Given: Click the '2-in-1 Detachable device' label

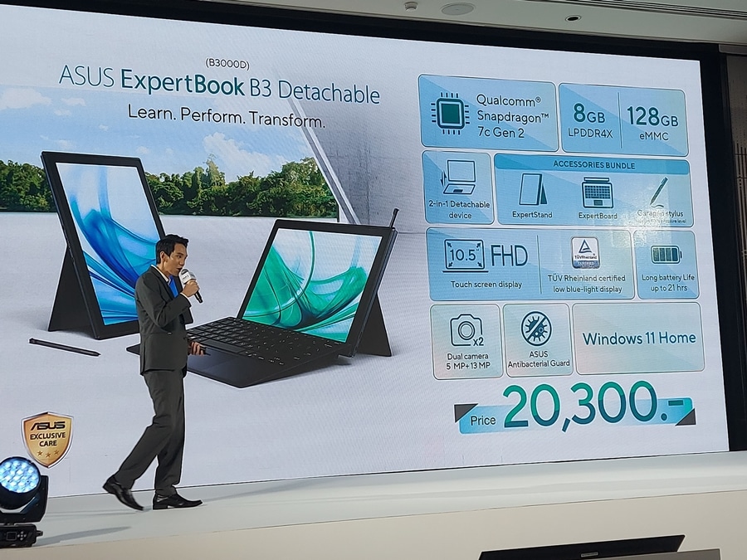Looking at the screenshot, I should [459, 210].
